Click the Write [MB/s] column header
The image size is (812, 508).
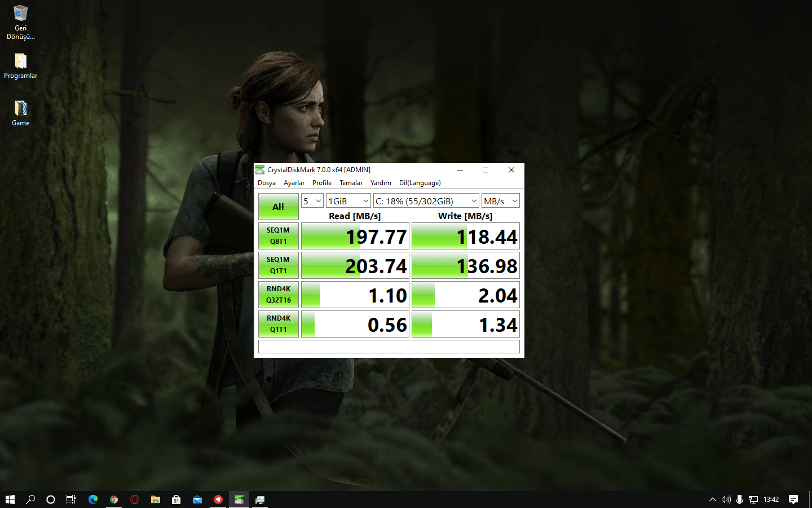pos(465,216)
